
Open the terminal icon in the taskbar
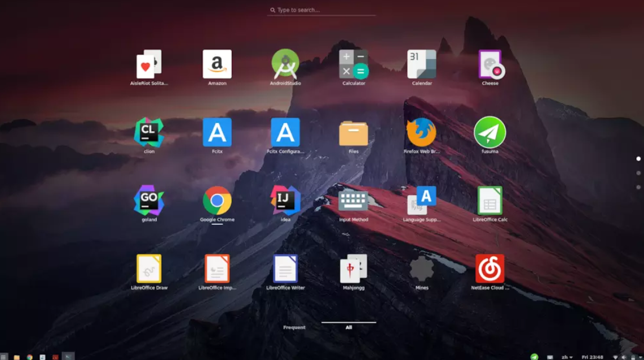tap(68, 357)
